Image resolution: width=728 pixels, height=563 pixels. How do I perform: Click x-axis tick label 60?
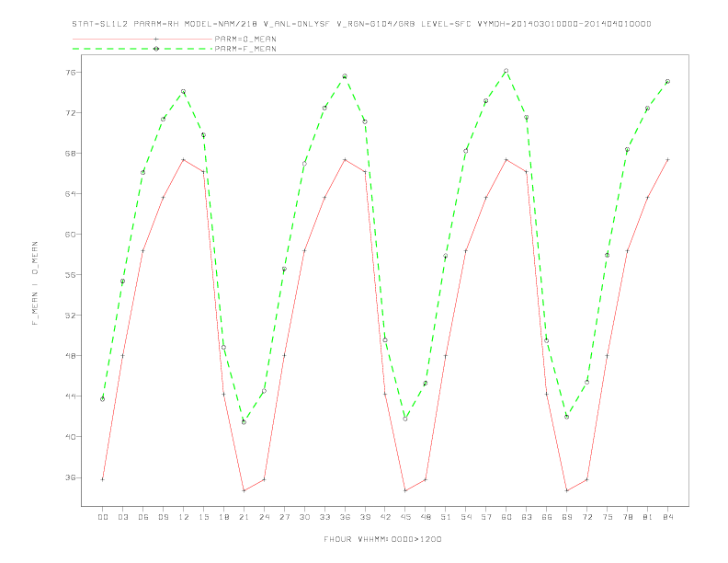[x=506, y=517]
